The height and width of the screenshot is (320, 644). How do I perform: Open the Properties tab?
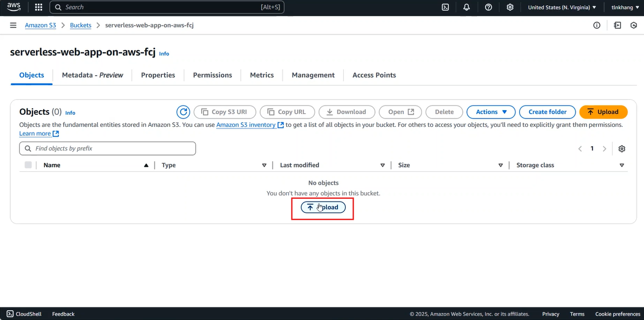pyautogui.click(x=158, y=75)
